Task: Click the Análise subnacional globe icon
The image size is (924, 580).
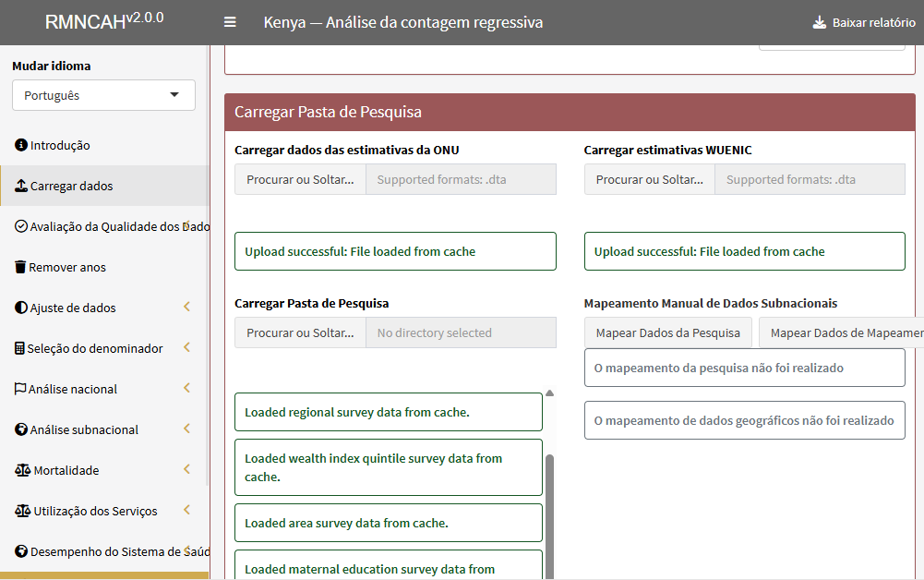Action: point(20,429)
